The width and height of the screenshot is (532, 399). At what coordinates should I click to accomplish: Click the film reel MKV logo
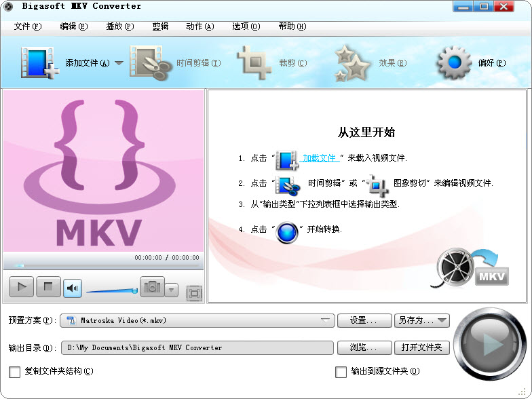(x=471, y=268)
